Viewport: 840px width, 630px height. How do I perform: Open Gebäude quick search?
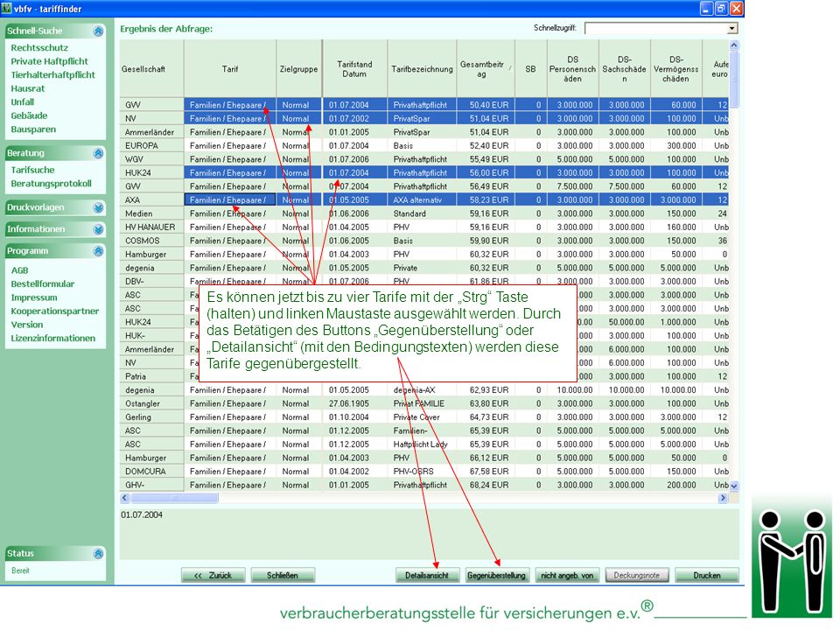pos(30,115)
